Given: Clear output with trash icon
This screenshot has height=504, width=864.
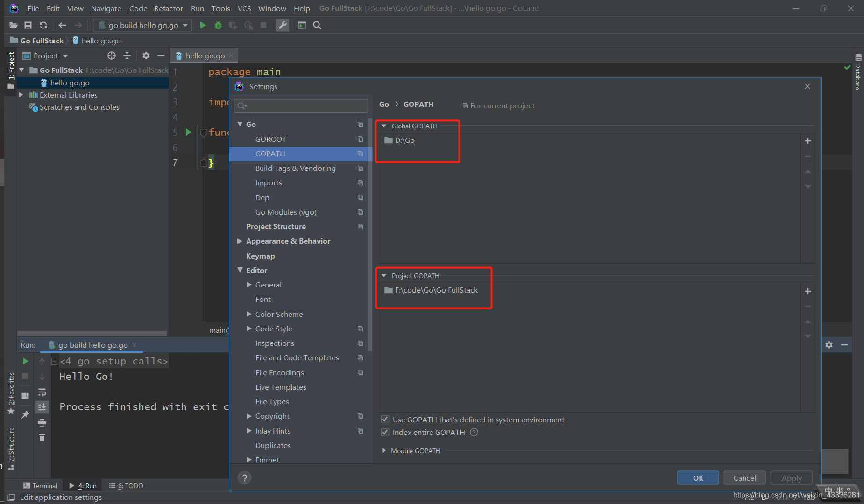Looking at the screenshot, I should point(42,438).
